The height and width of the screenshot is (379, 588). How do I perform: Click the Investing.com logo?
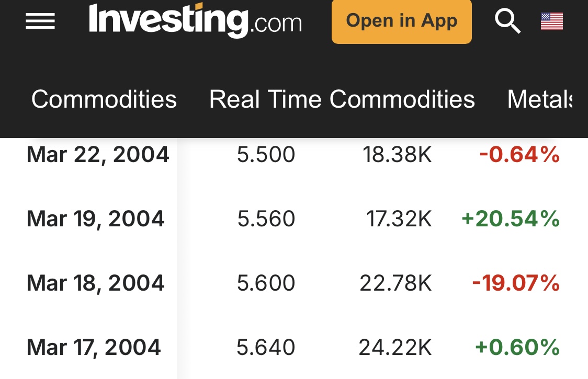(195, 20)
